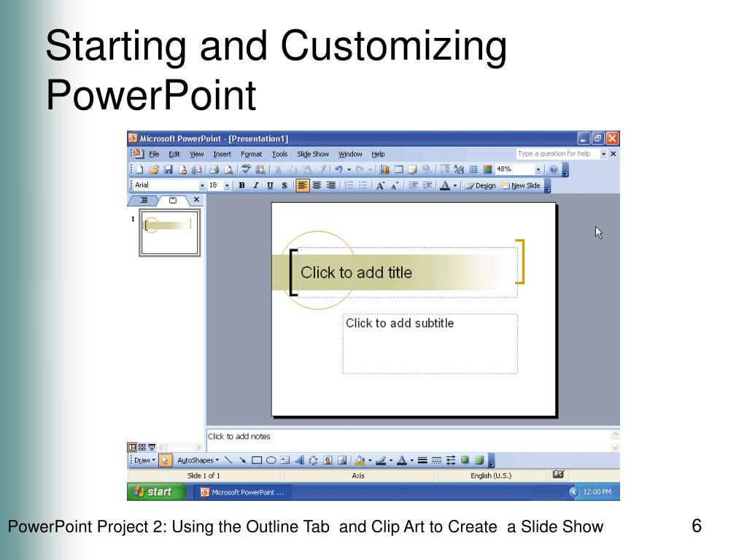
Task: Open the Arial font name dropdown
Action: point(203,186)
